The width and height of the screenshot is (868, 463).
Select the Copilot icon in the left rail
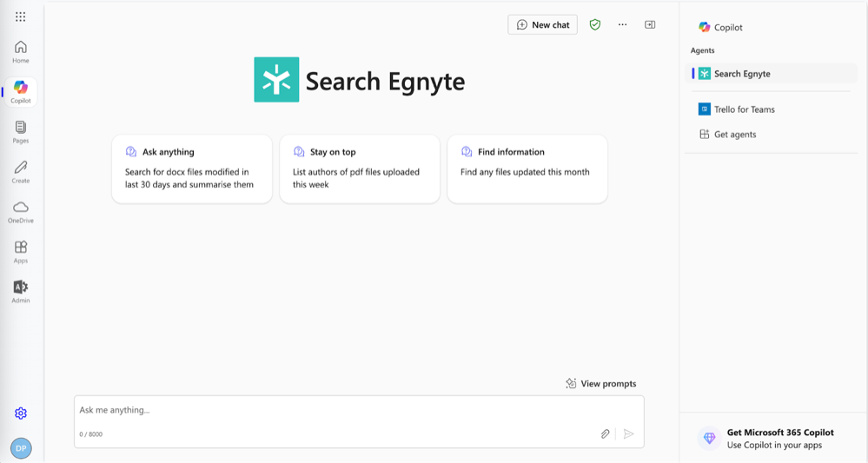[21, 92]
